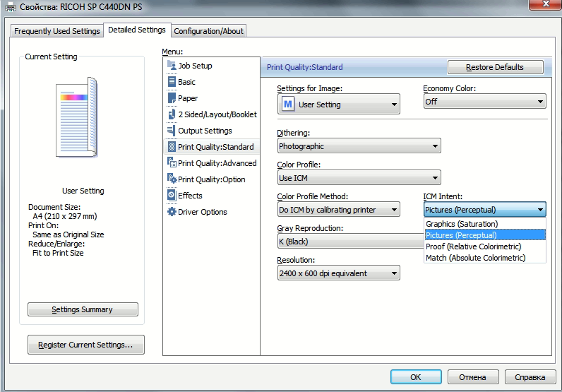Expand the Dithering Photographic dropdown

coord(359,146)
